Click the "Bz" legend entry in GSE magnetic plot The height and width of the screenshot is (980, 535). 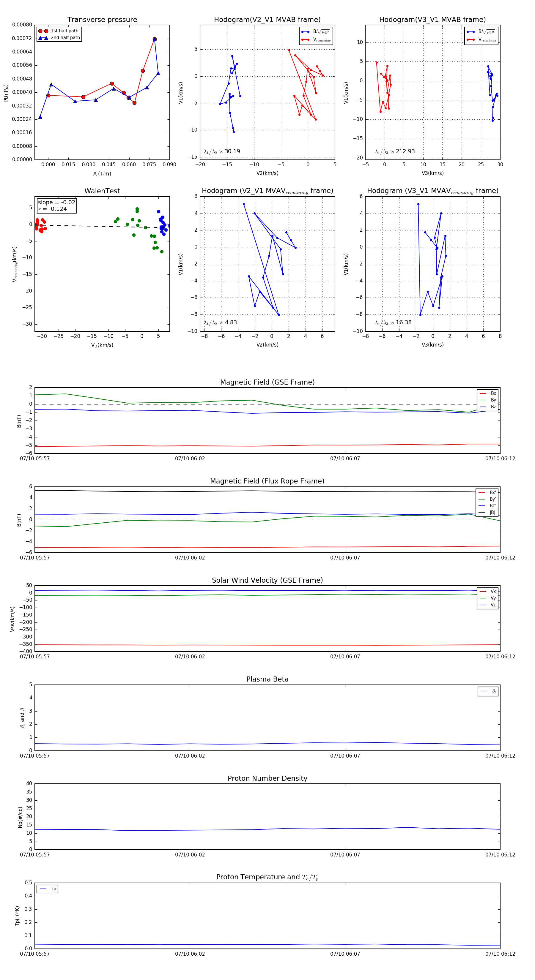[488, 407]
